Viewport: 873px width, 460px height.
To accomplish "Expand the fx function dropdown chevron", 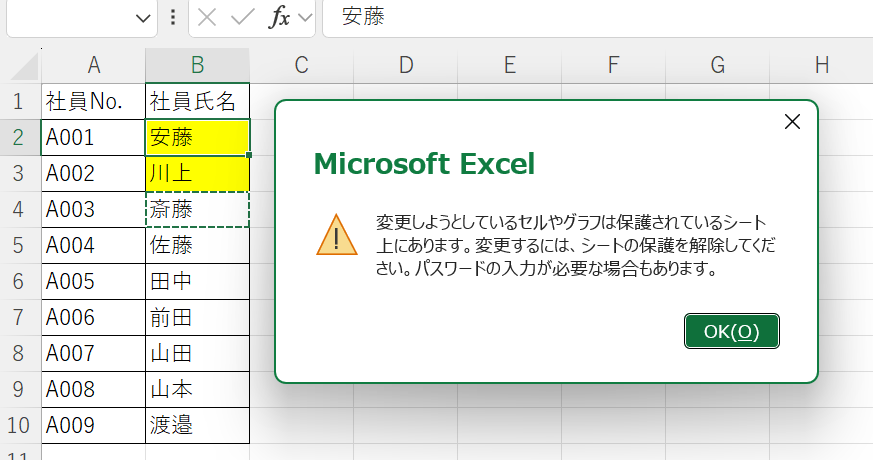I will click(305, 18).
